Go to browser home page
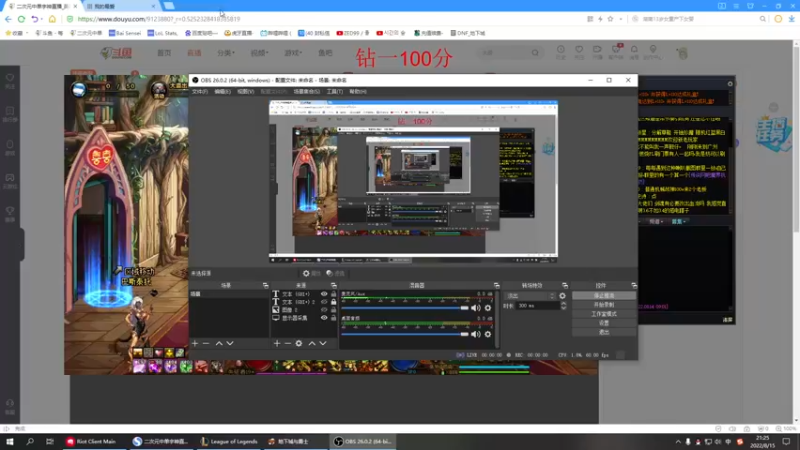Image resolution: width=800 pixels, height=450 pixels. click(x=52, y=19)
